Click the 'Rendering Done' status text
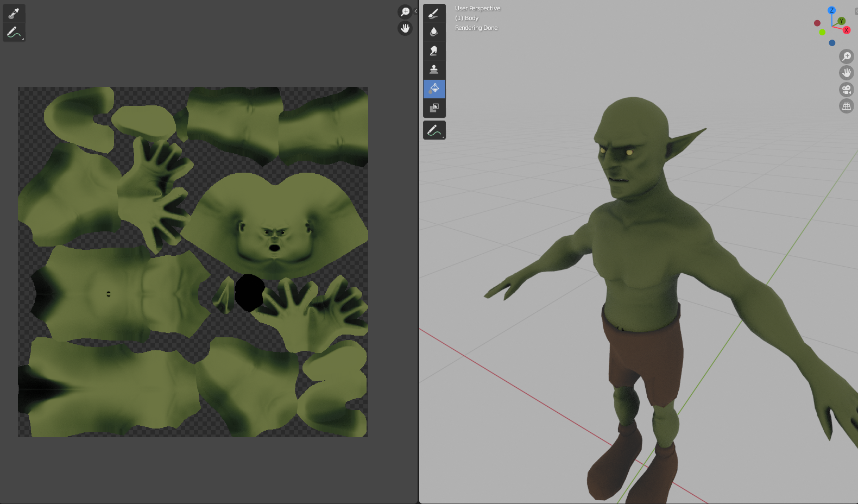Screen dimensions: 858x504 pyautogui.click(x=476, y=28)
